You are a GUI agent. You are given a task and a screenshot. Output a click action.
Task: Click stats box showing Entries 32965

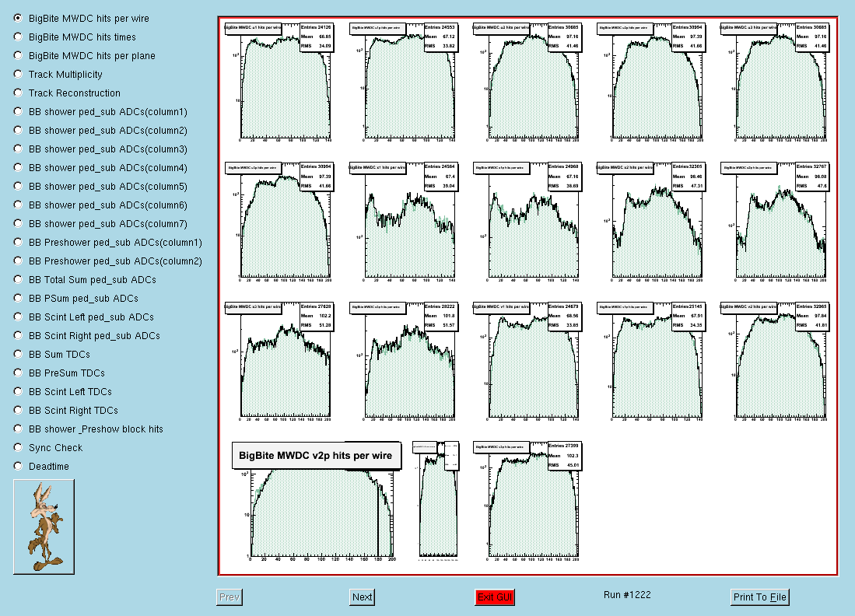tap(812, 317)
